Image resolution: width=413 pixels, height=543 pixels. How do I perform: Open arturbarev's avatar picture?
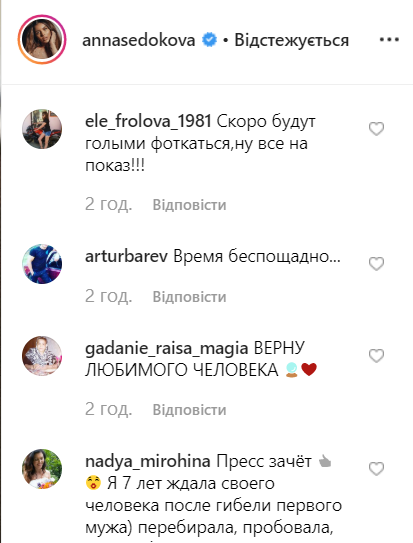click(42, 264)
